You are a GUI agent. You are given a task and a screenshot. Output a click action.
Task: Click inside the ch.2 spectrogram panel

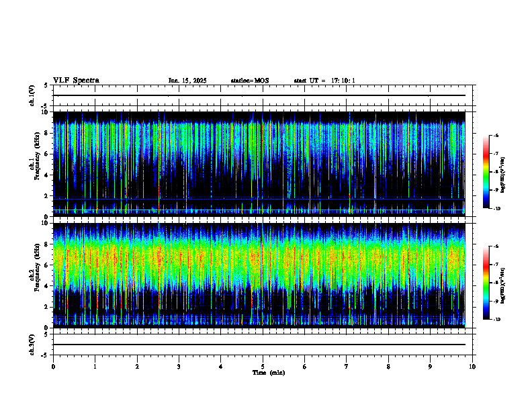pos(259,275)
